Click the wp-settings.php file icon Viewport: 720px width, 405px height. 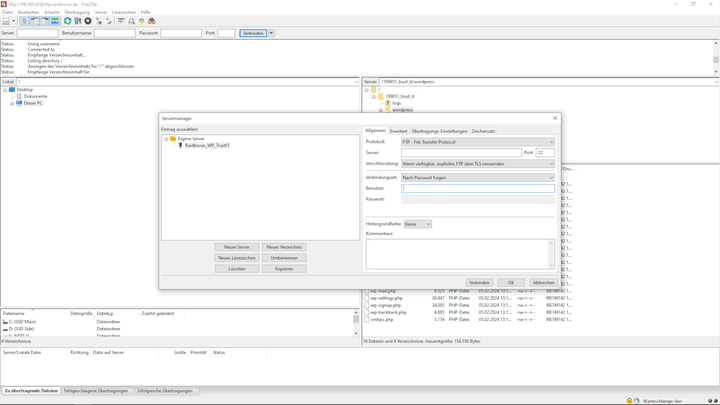pos(367,298)
